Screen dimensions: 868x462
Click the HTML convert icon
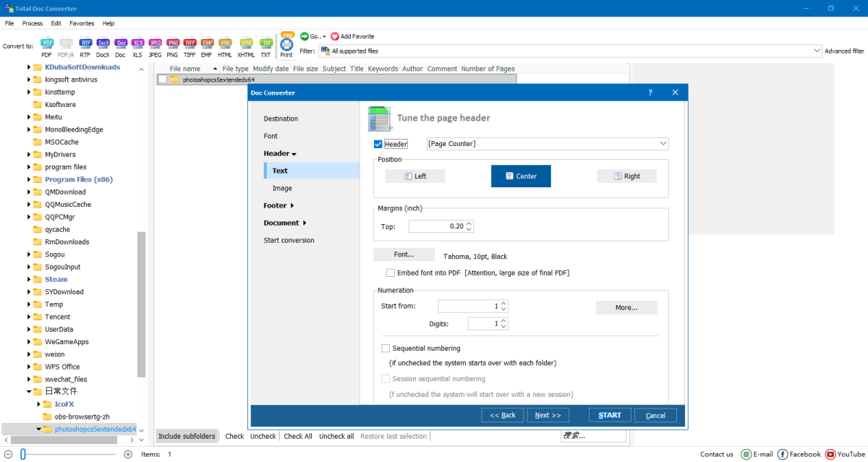pyautogui.click(x=225, y=45)
